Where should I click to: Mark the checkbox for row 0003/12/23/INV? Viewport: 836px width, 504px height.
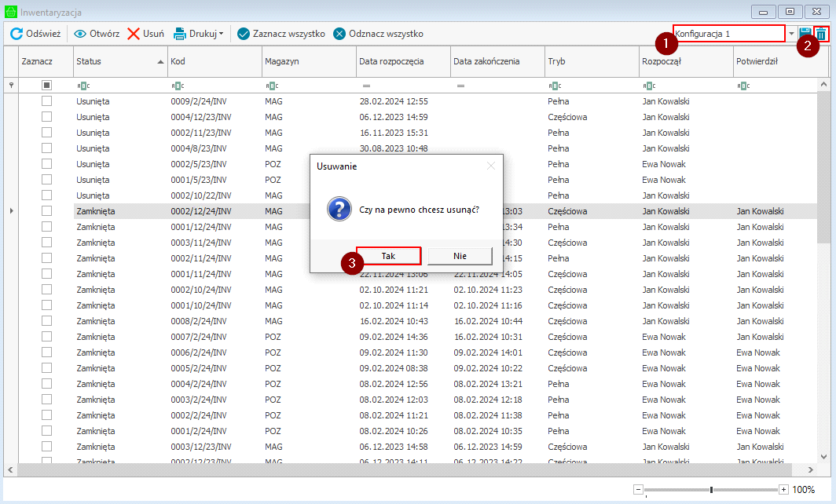tap(47, 447)
